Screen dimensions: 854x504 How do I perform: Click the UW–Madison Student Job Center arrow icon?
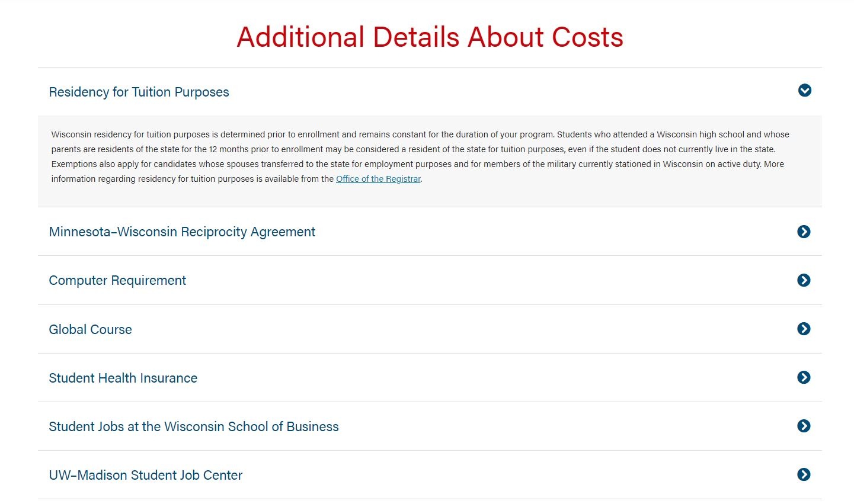[804, 474]
